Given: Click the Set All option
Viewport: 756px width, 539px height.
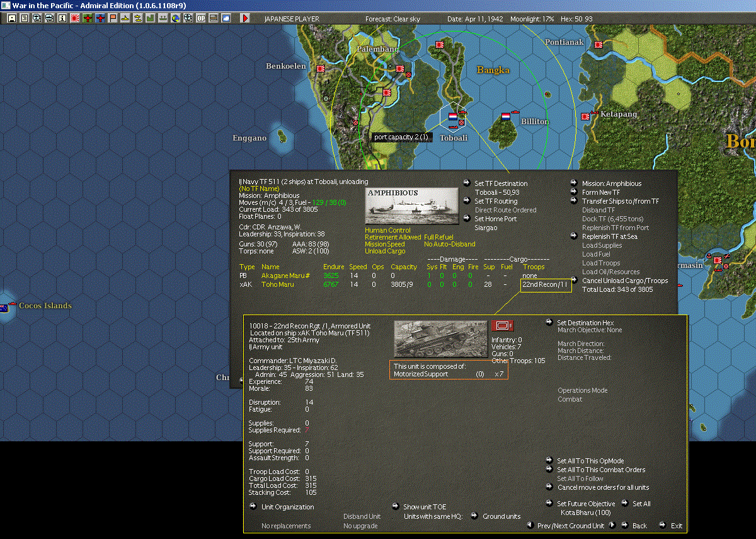Looking at the screenshot, I should click(641, 504).
